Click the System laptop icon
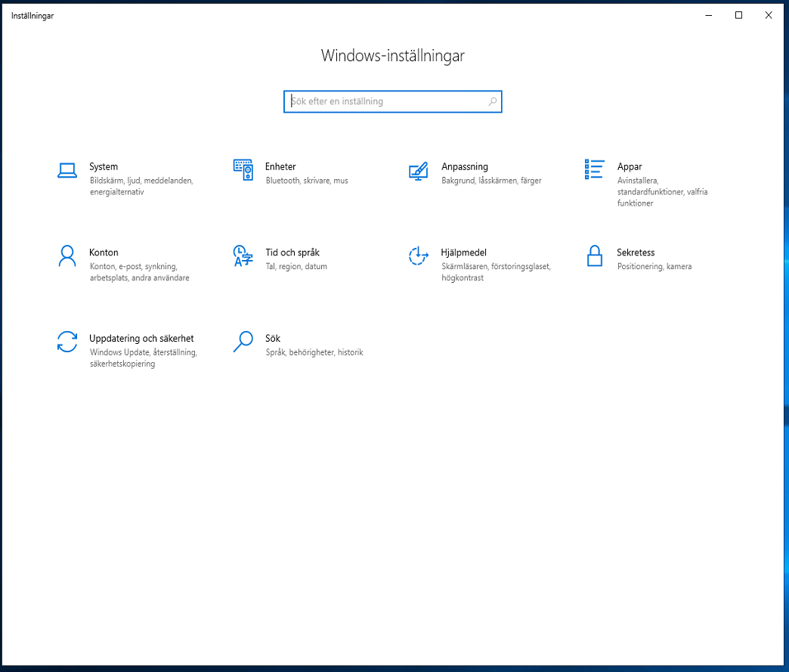 point(67,171)
